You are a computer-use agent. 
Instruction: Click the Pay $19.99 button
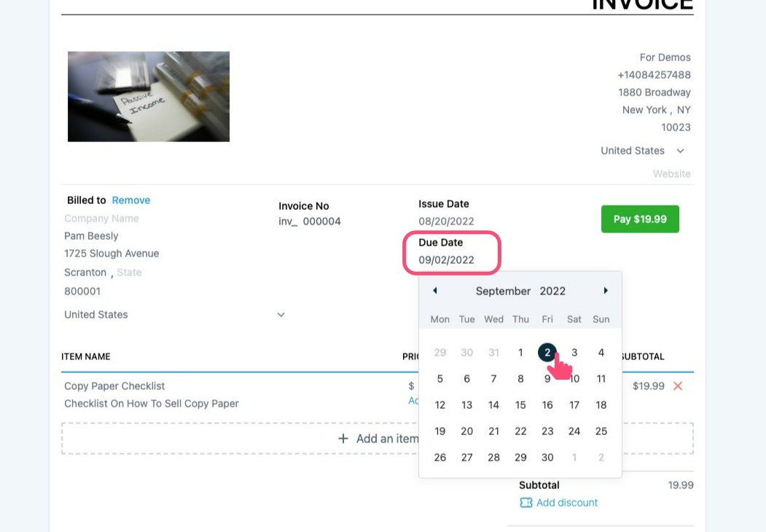click(x=640, y=219)
